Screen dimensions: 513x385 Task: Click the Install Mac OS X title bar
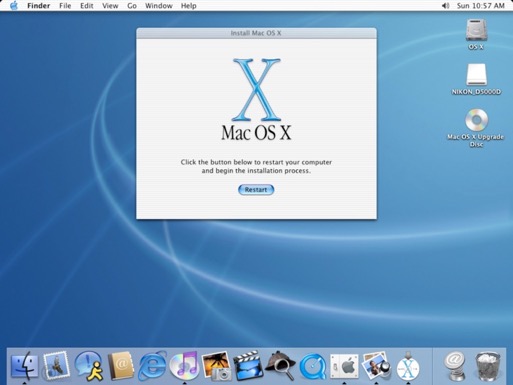(256, 33)
